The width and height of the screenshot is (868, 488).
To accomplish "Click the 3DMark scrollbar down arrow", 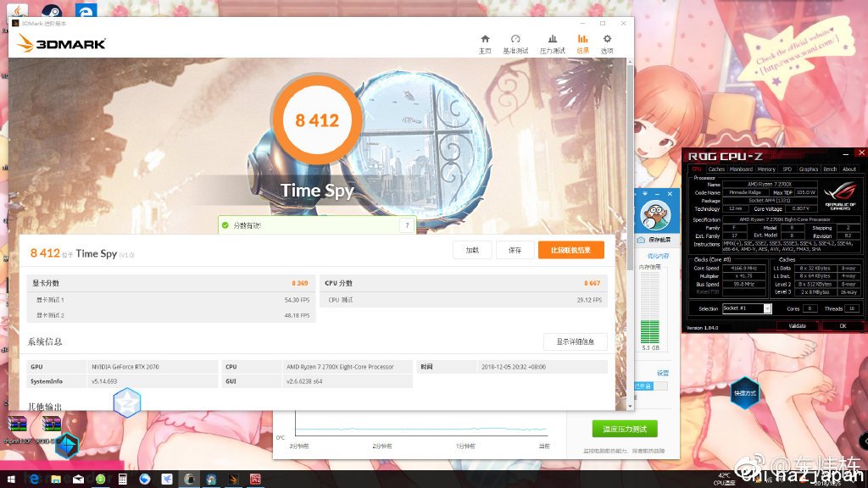I will [630, 406].
